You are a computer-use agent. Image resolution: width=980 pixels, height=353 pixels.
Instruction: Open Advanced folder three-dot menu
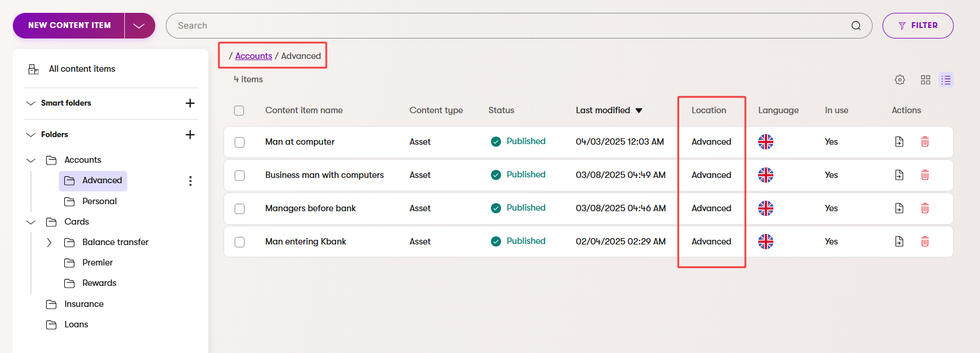click(x=190, y=181)
